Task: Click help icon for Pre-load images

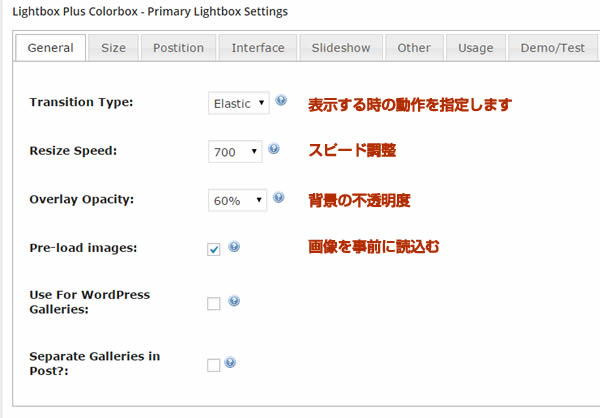Action: coord(234,247)
